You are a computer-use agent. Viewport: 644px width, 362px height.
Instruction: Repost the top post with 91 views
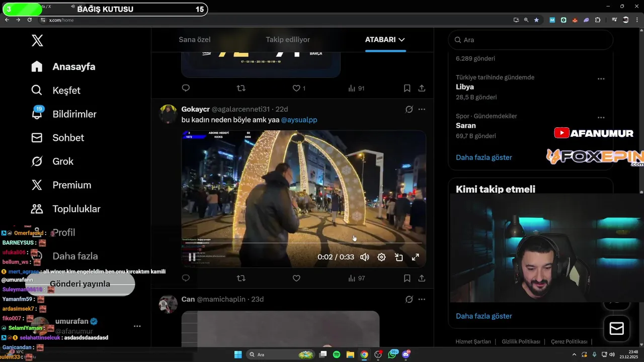pos(241,88)
